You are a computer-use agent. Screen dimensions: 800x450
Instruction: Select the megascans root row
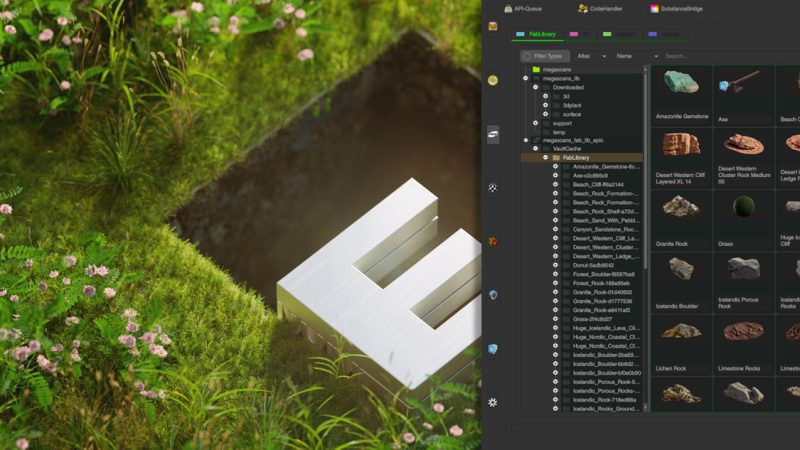582,69
